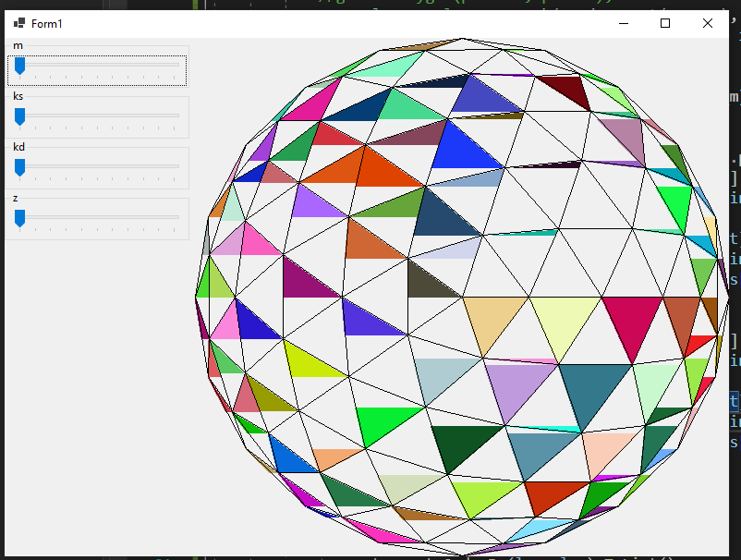This screenshot has width=741, height=560.
Task: Click the Form1 title text
Action: (47, 23)
